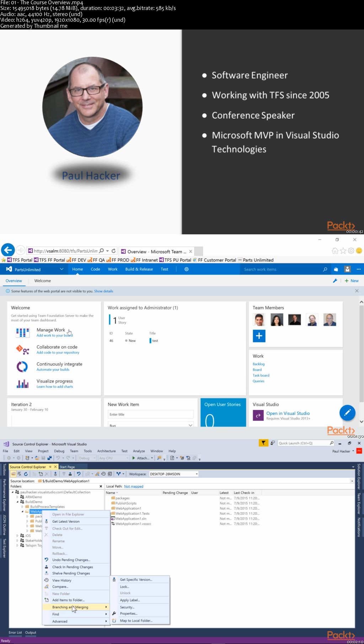Click the Add work to your board link
364x644 pixels.
point(54,335)
